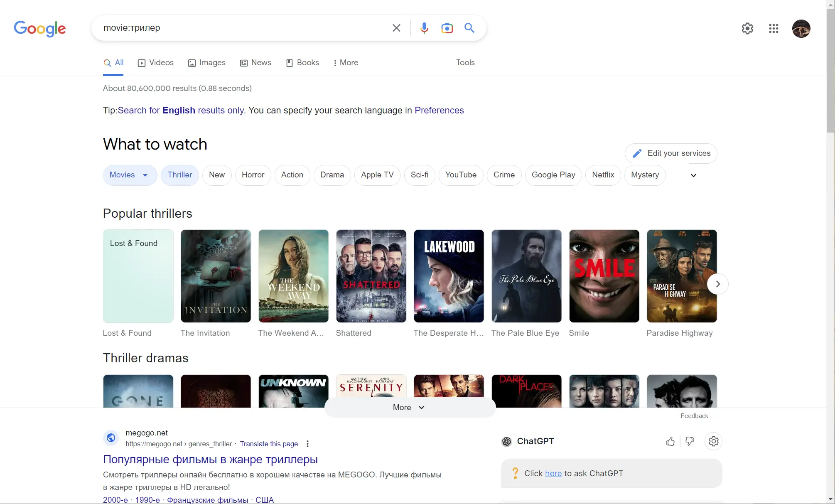Open The Invitation movie poster
Image resolution: width=835 pixels, height=504 pixels.
click(x=216, y=276)
